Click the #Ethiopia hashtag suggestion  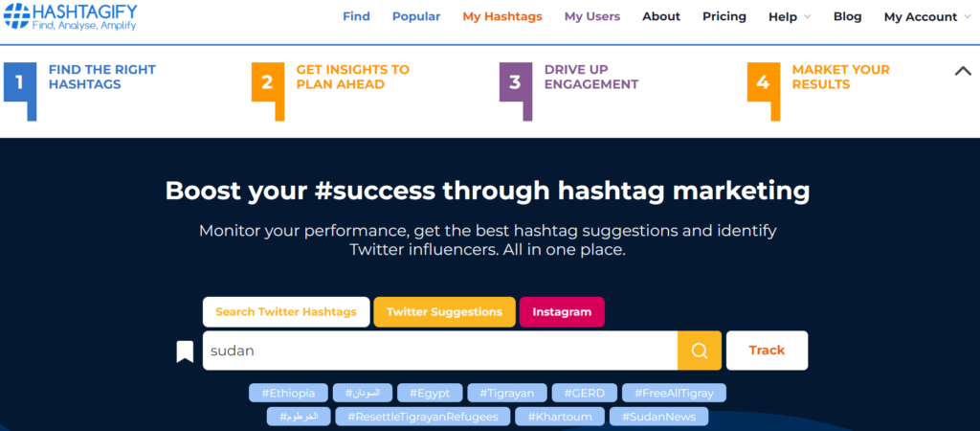[288, 393]
